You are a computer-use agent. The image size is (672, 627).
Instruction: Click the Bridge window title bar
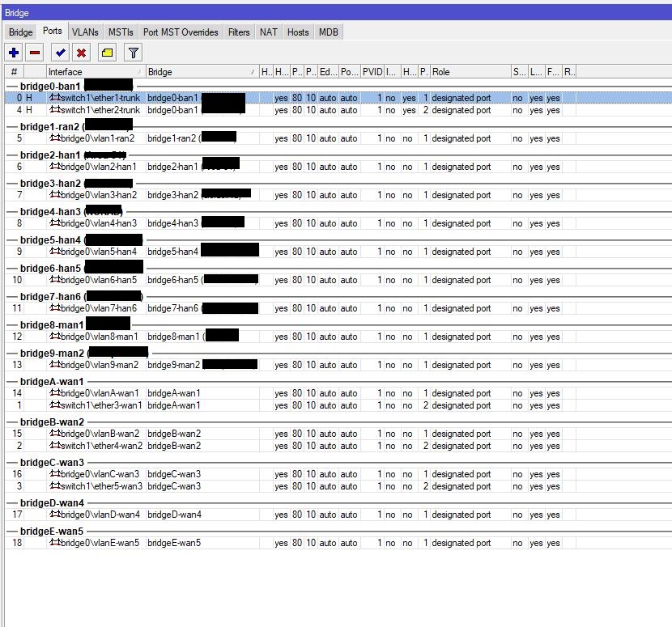pos(336,13)
